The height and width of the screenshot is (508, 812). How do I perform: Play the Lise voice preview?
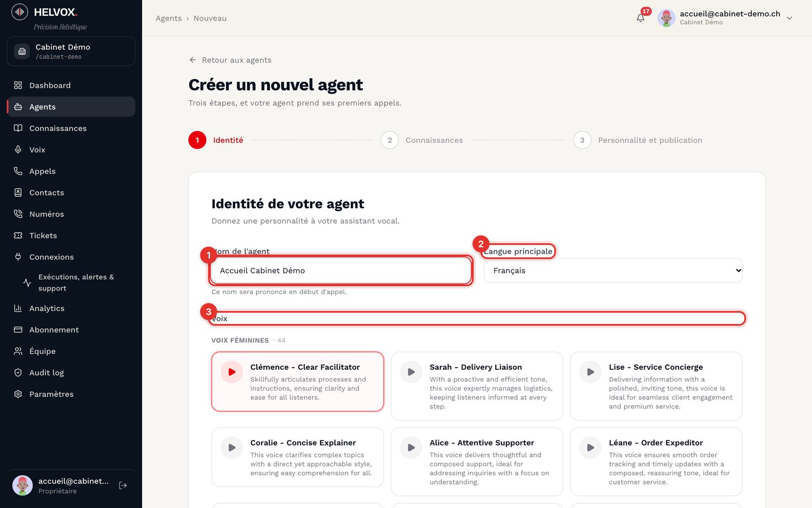tap(591, 372)
